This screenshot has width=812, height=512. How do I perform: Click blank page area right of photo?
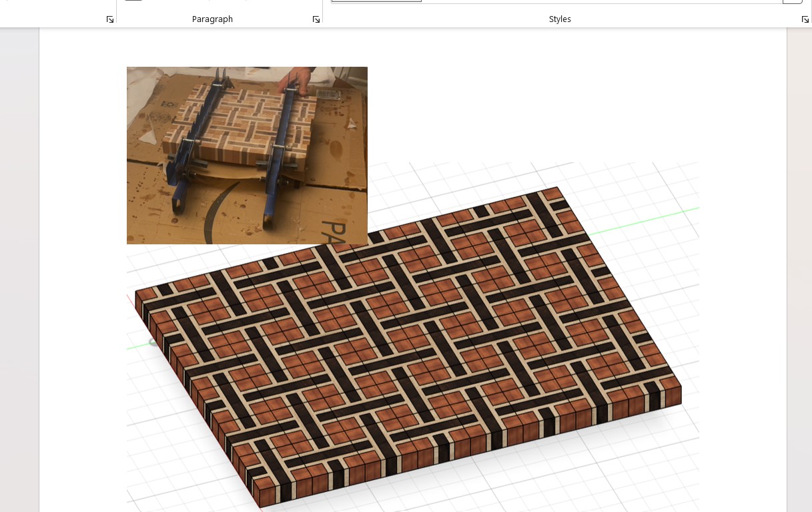[x=534, y=100]
